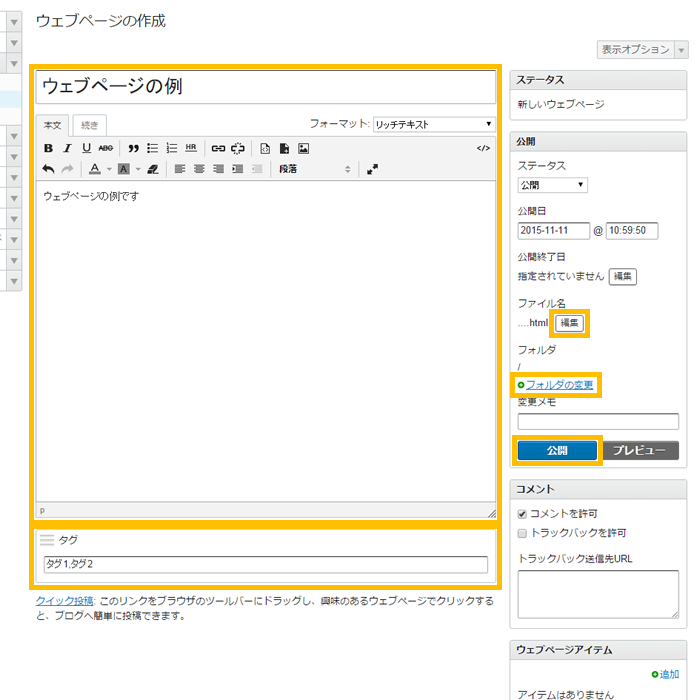
Task: Insert a horizontal rule with HR button
Action: click(191, 148)
